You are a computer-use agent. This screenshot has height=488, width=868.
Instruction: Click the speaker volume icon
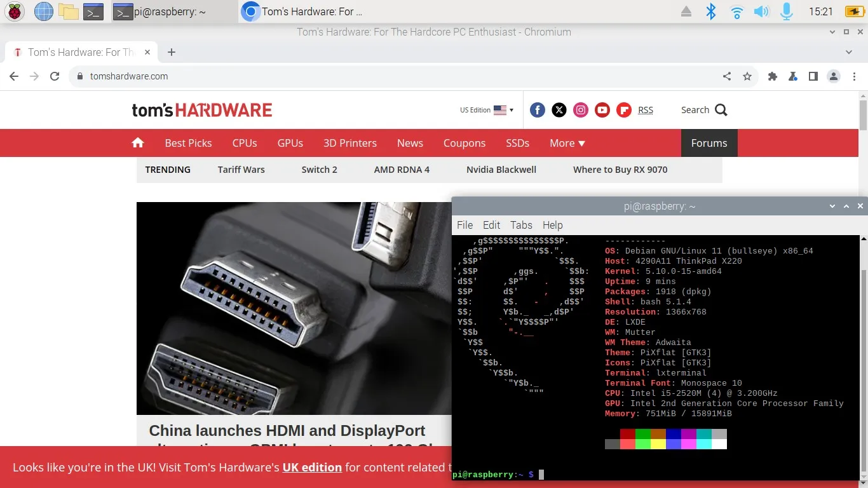(x=761, y=11)
